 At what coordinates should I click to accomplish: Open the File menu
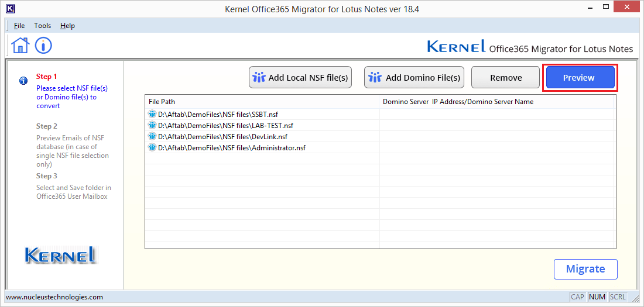(x=19, y=26)
